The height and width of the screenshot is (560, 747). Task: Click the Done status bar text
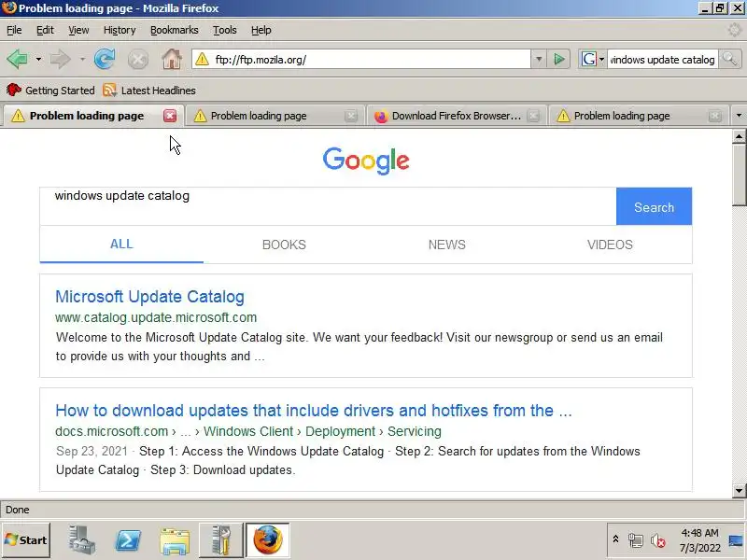(17, 510)
